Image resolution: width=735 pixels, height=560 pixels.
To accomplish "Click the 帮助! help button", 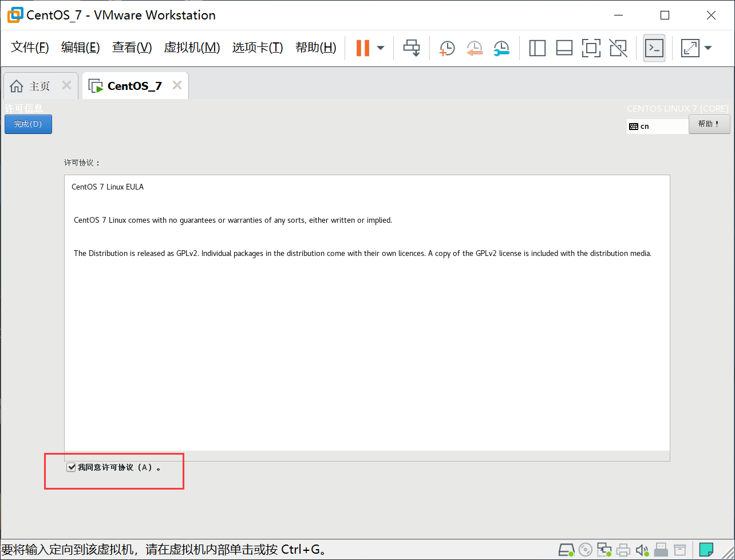I will click(709, 124).
